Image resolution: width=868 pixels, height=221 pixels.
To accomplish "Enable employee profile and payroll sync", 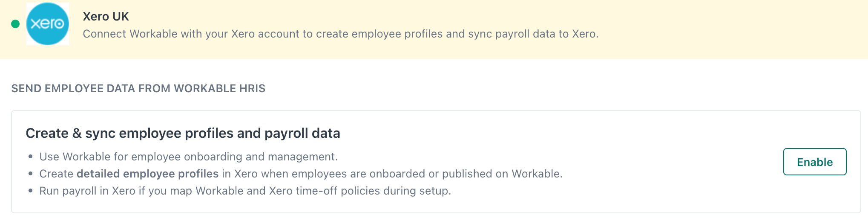I will (814, 162).
